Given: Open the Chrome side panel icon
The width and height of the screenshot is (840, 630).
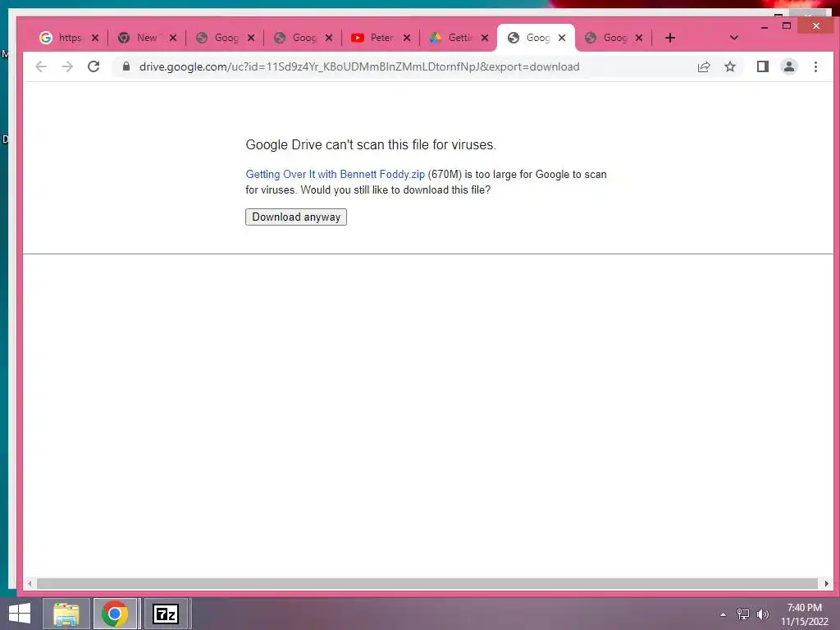Looking at the screenshot, I should pos(762,66).
